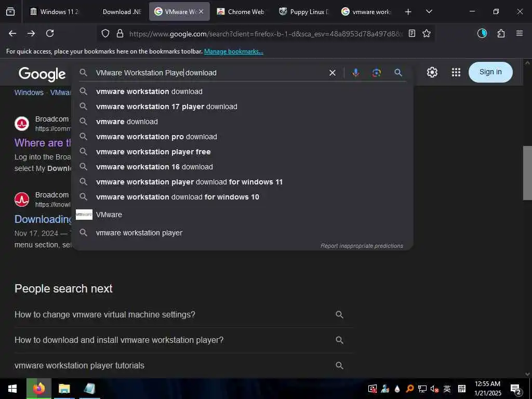Close the active VMware search tab
532x399 pixels.
[x=201, y=11]
